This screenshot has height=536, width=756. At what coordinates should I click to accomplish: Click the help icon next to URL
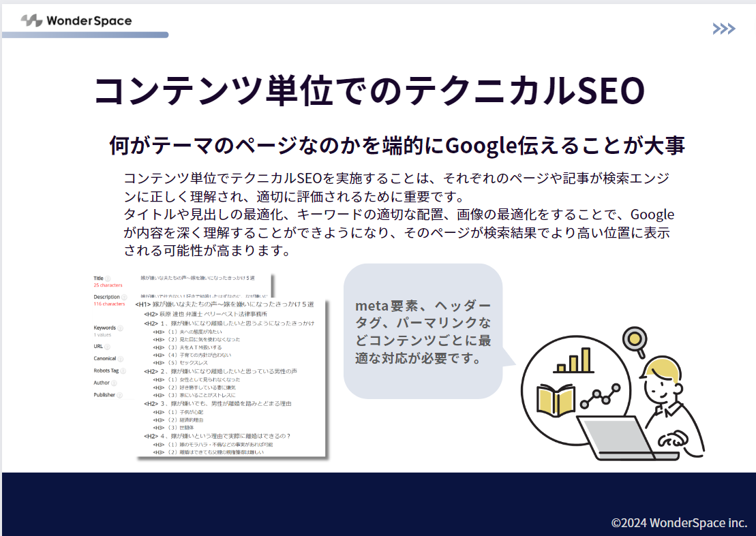(107, 347)
